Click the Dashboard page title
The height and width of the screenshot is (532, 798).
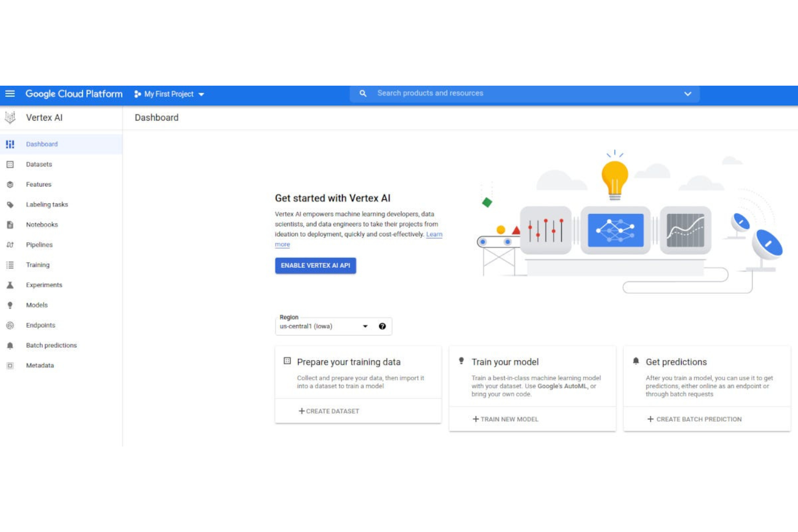click(156, 118)
